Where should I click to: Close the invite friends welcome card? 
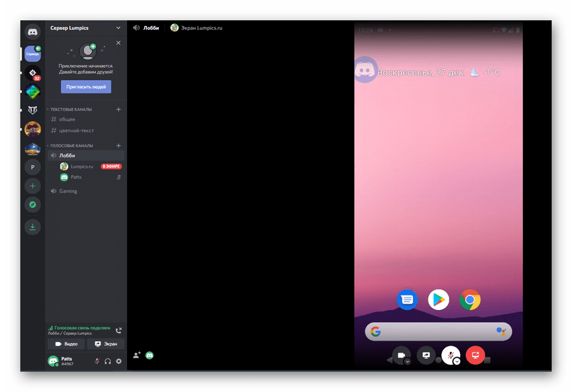coord(118,43)
